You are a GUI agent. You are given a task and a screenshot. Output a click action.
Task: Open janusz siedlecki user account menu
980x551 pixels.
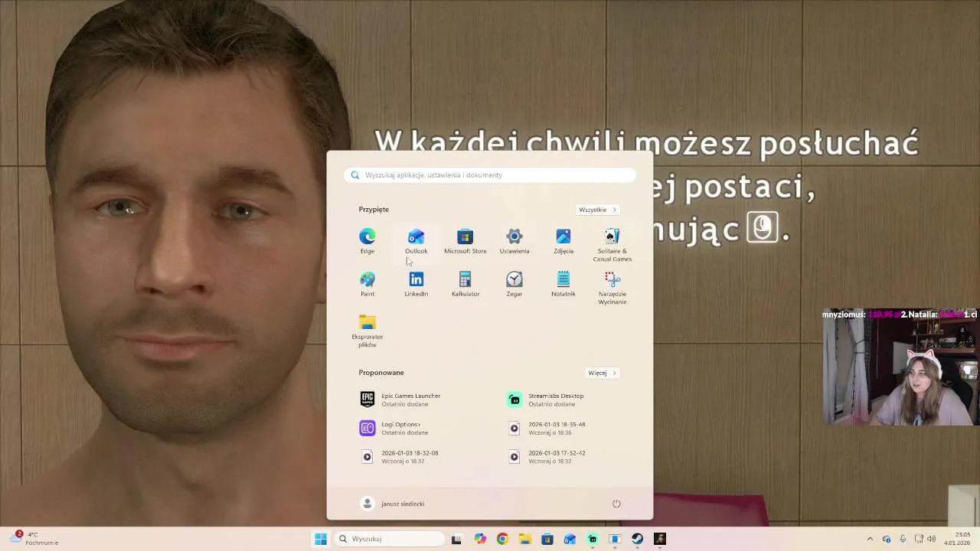(393, 504)
